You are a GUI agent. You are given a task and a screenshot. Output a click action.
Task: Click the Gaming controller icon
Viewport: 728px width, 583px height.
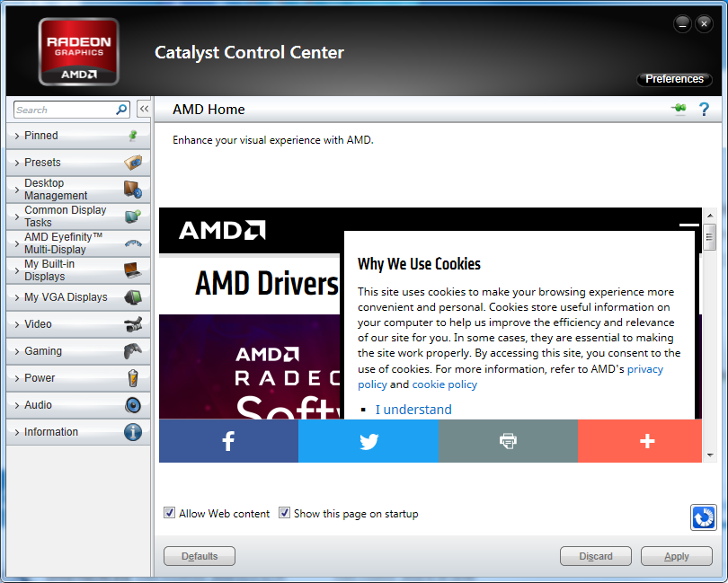click(133, 351)
